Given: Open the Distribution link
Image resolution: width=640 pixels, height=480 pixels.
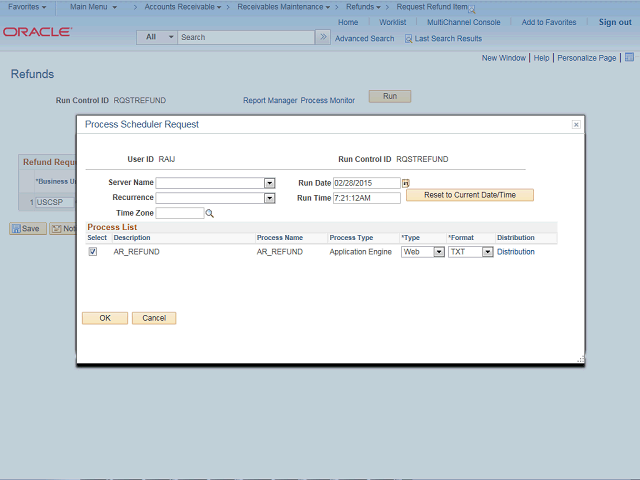Looking at the screenshot, I should point(516,252).
